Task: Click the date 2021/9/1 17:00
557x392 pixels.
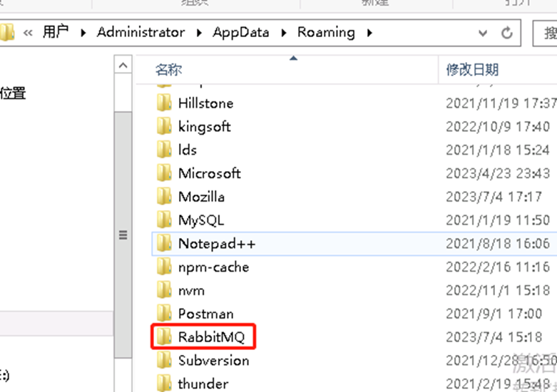Action: (x=494, y=314)
